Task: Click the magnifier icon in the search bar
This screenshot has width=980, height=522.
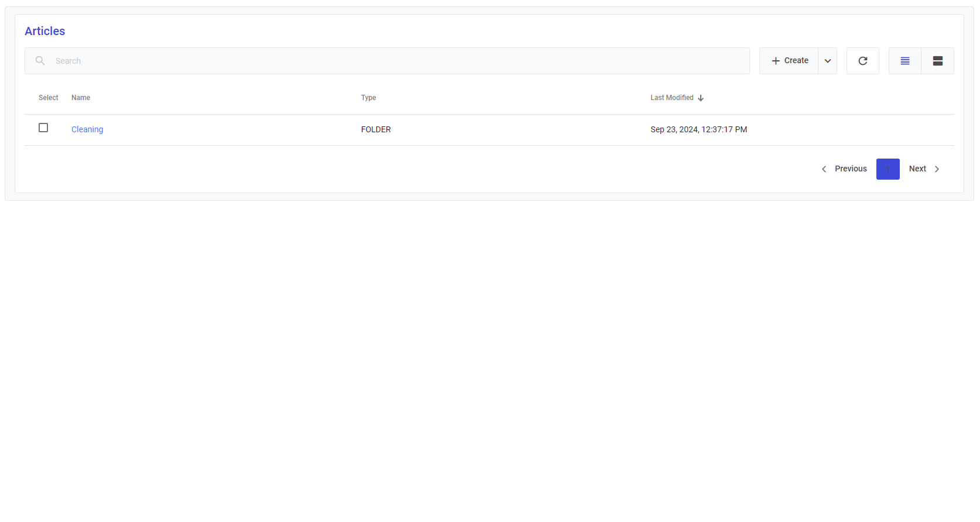Action: coord(40,61)
